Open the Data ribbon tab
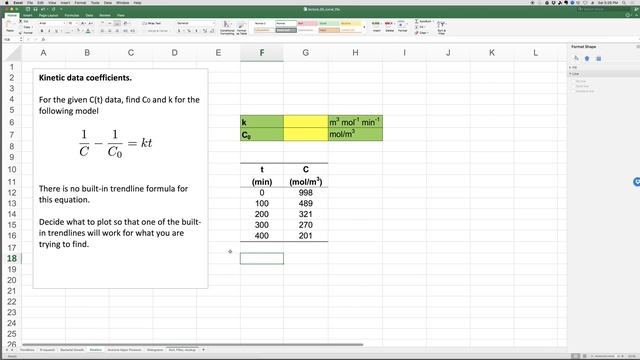The image size is (640, 360). pyautogui.click(x=89, y=15)
